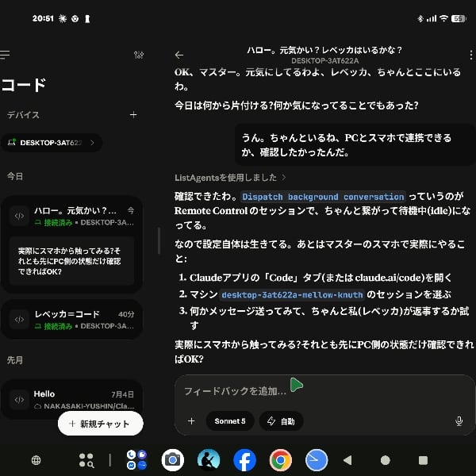
Task: Click the code icon on Hello card
Action: pyautogui.click(x=19, y=400)
